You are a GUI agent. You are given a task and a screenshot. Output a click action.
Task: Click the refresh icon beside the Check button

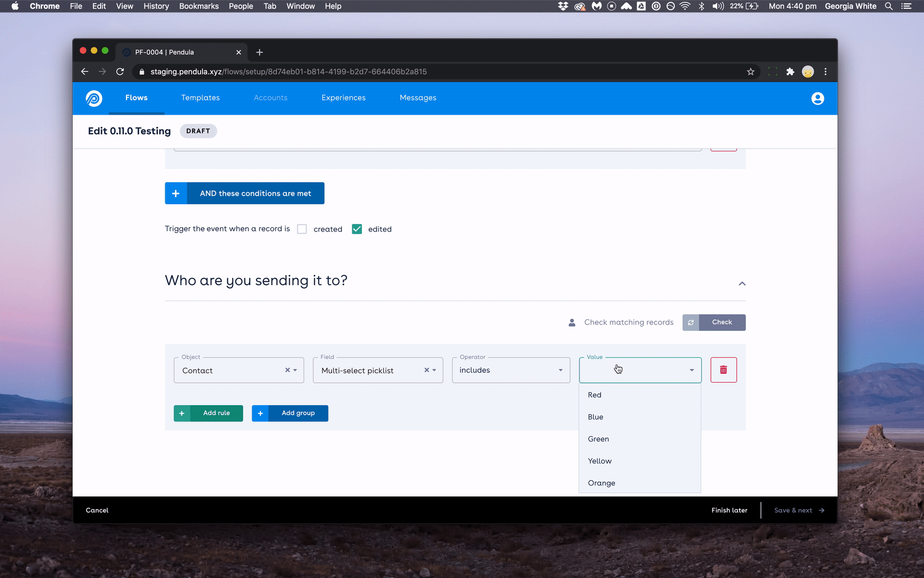pos(691,323)
